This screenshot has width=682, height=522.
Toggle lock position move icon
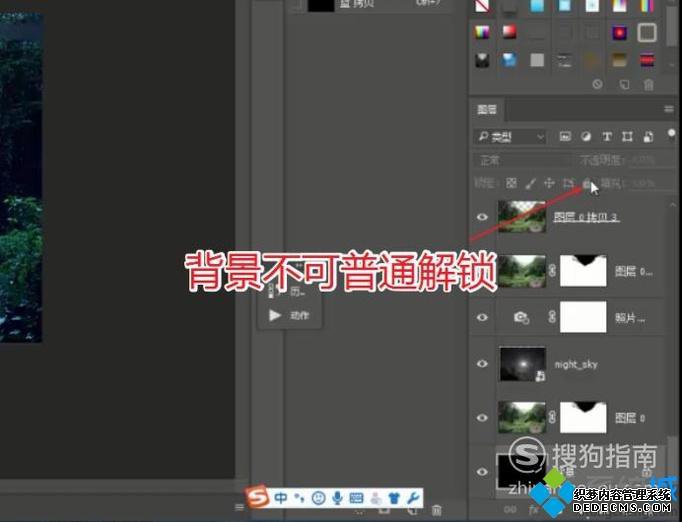549,184
